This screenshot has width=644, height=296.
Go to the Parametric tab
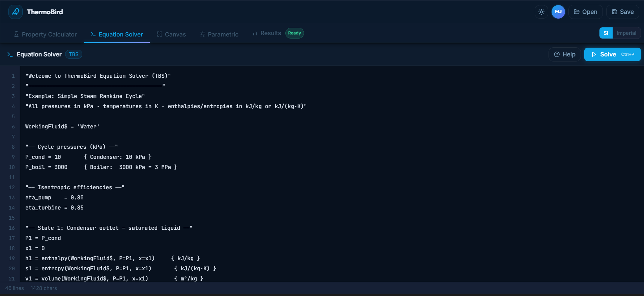[219, 34]
